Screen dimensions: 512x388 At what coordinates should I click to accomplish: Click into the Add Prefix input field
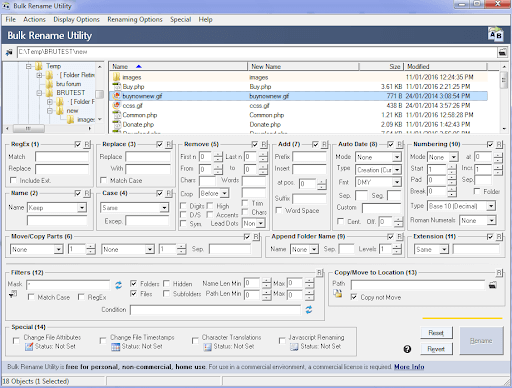(x=310, y=157)
